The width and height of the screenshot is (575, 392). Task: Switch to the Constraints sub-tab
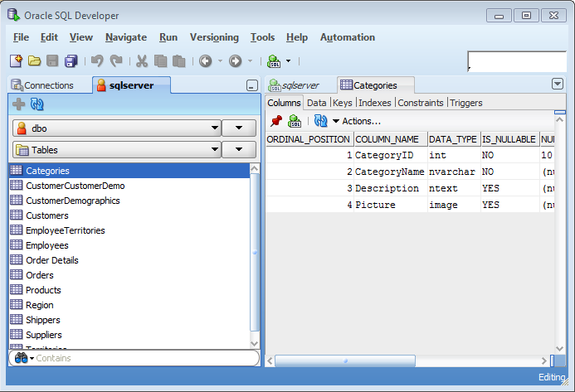click(421, 103)
